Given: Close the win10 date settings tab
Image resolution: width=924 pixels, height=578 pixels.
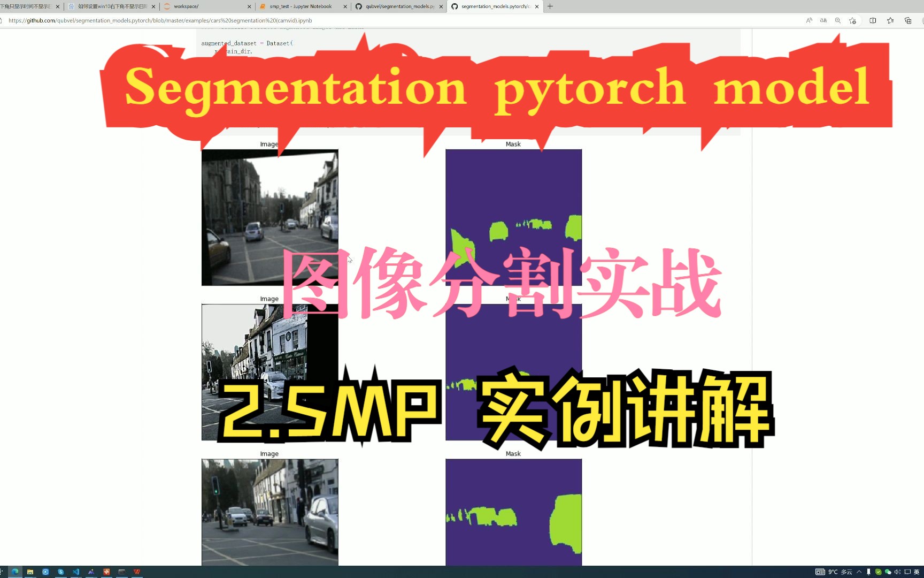Looking at the screenshot, I should 153,6.
